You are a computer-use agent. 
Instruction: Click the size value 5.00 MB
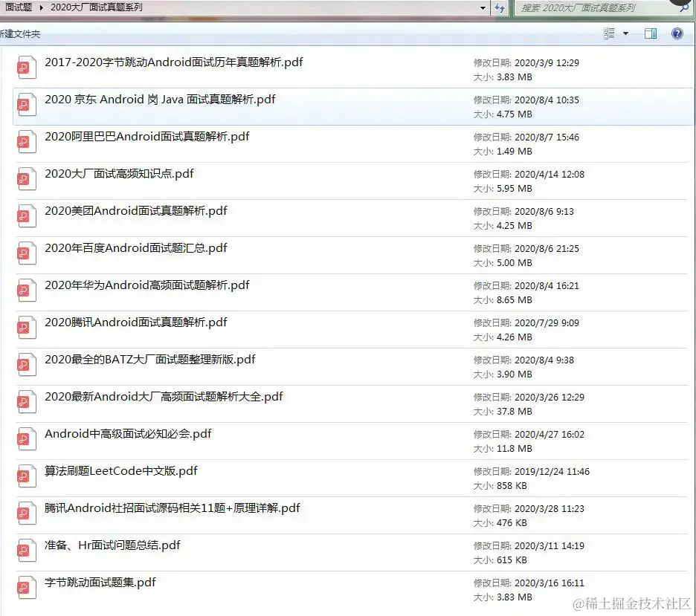tap(515, 263)
